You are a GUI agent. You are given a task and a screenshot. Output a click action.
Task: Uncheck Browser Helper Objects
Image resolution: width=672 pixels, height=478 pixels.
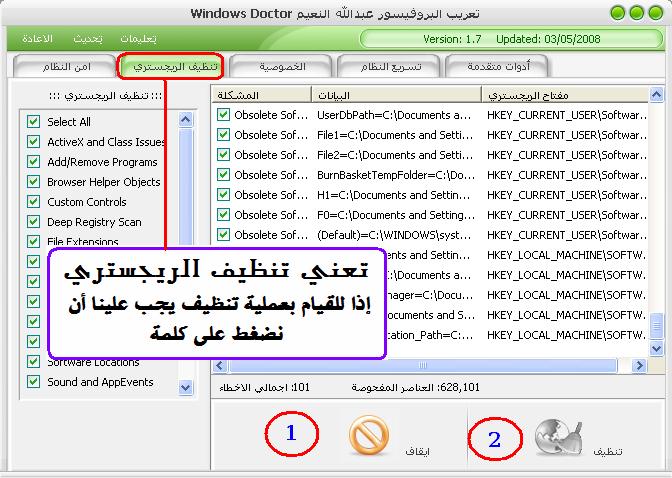tap(33, 182)
